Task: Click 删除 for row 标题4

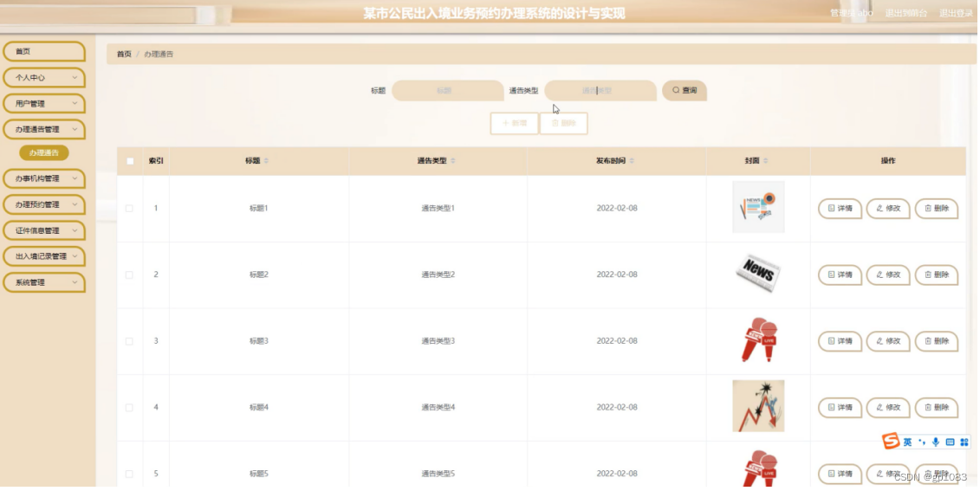Action: 937,407
